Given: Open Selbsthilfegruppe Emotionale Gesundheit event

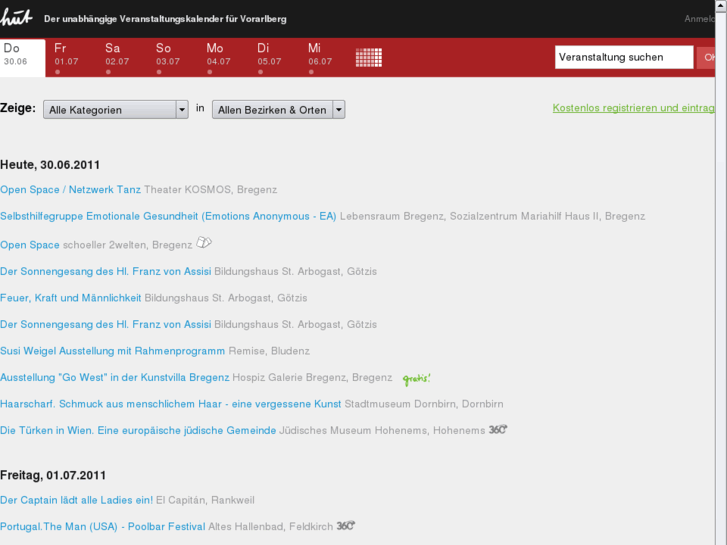Looking at the screenshot, I should [x=168, y=216].
